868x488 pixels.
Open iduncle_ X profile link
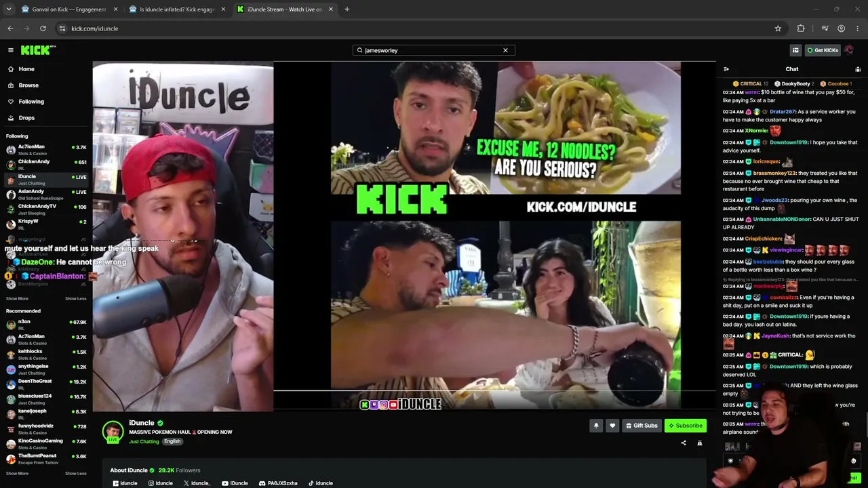pos(197,483)
